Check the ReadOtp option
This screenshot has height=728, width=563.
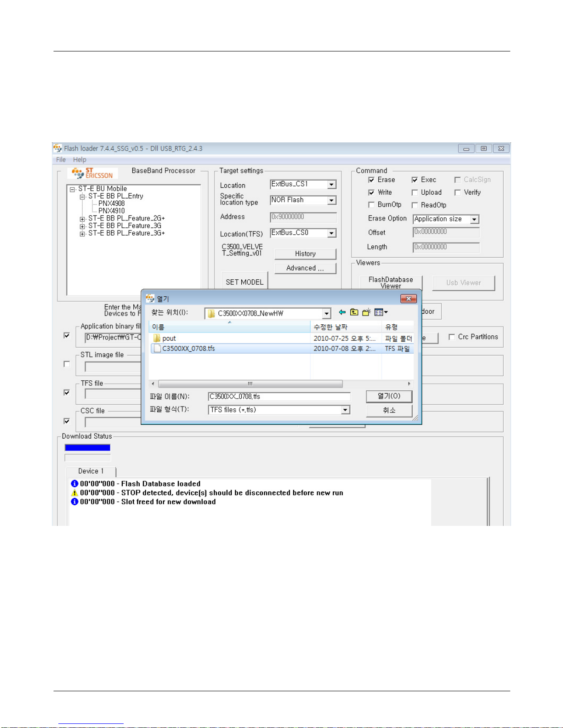tap(415, 205)
